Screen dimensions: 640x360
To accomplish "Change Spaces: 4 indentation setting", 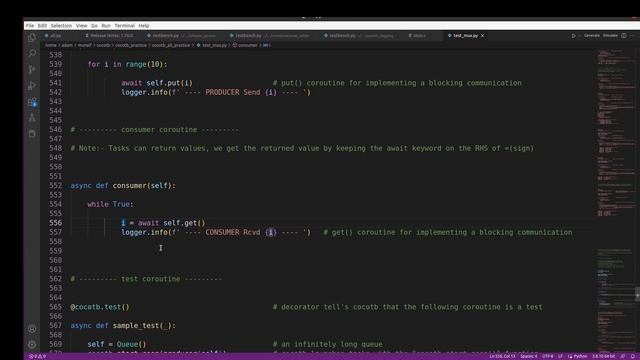I will (529, 356).
